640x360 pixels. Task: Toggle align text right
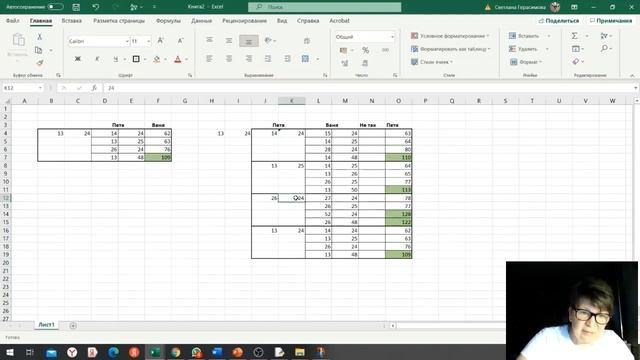(x=249, y=59)
